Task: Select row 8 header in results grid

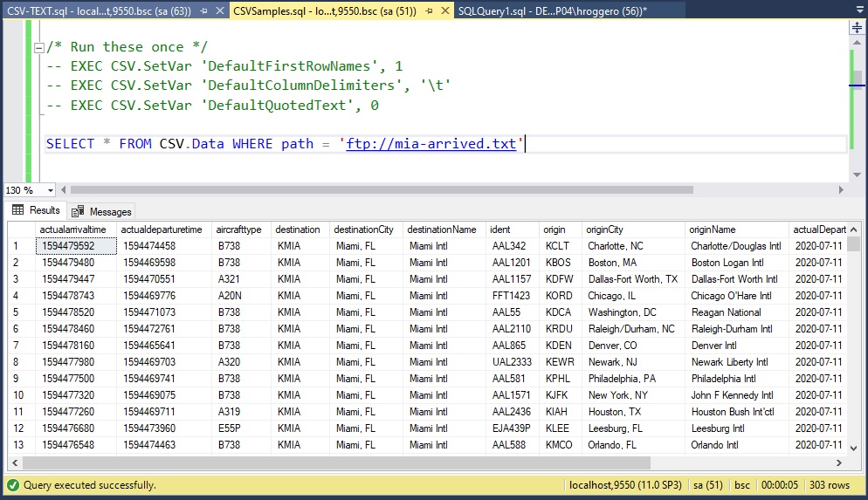Action: [22, 362]
